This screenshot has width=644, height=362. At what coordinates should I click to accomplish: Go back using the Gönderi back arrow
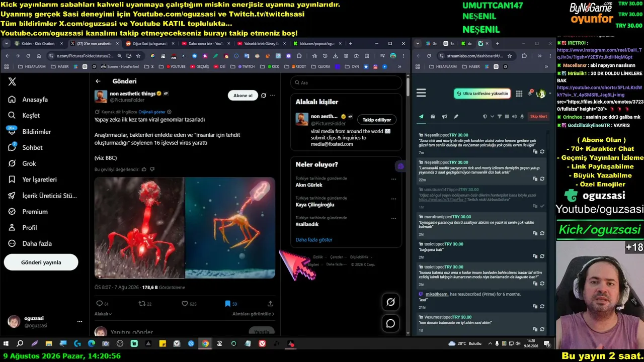98,81
